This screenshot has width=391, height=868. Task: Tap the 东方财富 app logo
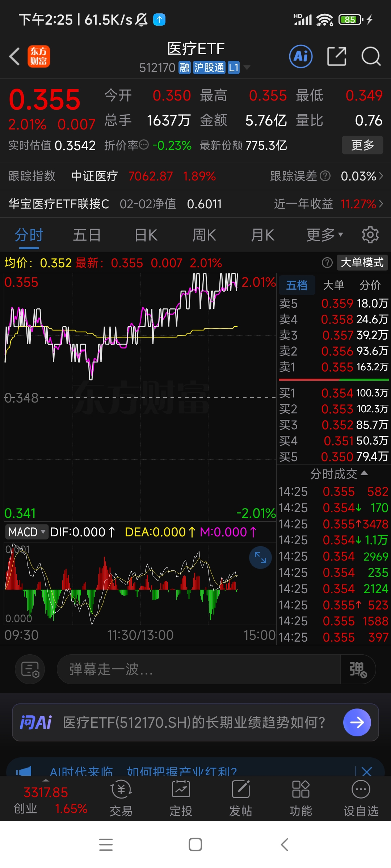click(x=39, y=57)
